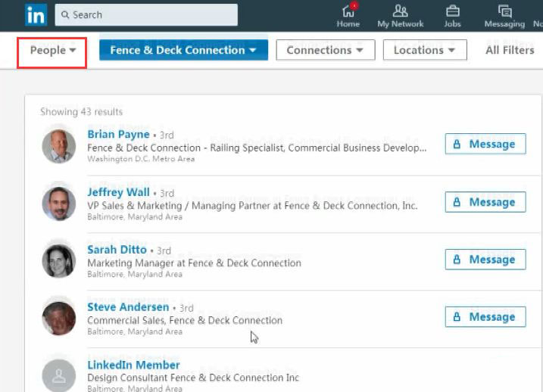This screenshot has width=543, height=392.
Task: Focus the Search input field
Action: click(146, 15)
